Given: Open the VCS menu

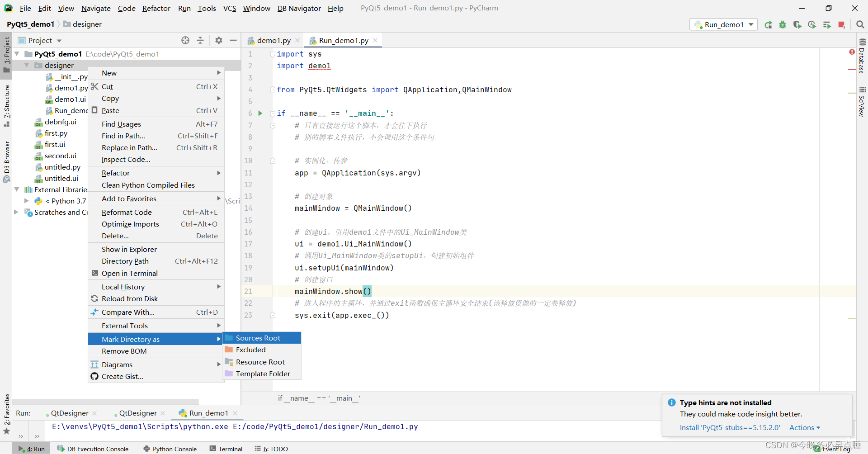Looking at the screenshot, I should coord(230,8).
